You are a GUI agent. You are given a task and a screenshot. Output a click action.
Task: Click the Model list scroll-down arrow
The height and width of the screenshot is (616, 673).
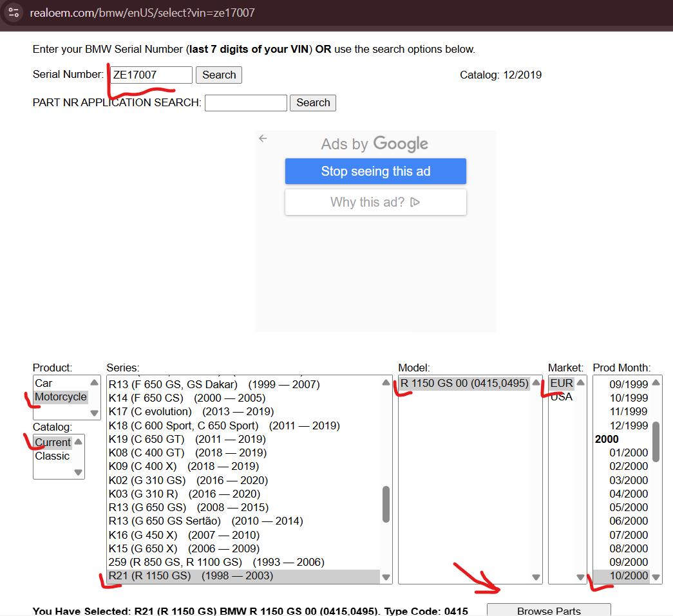[x=536, y=577]
